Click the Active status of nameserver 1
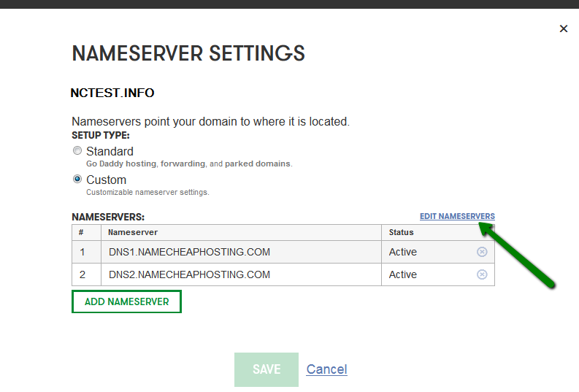This screenshot has width=579, height=392. click(x=403, y=252)
